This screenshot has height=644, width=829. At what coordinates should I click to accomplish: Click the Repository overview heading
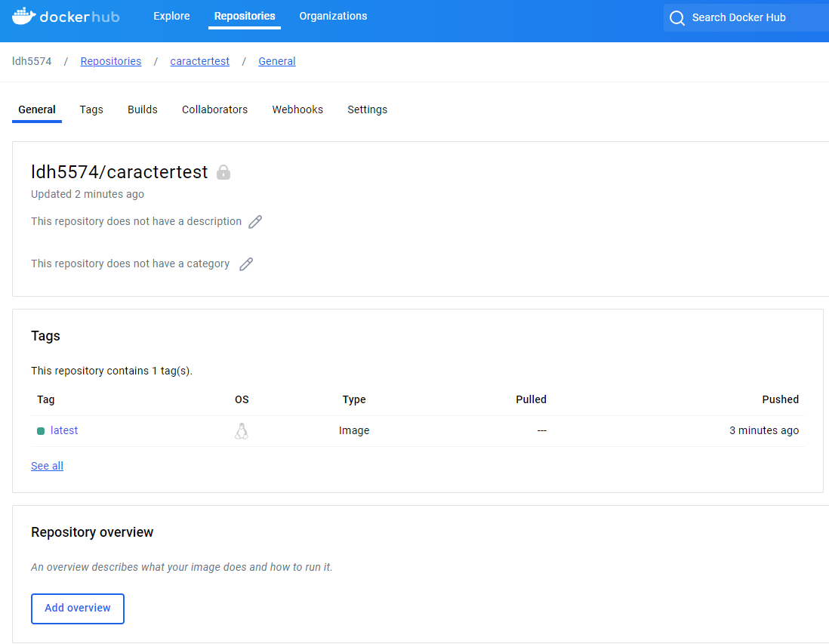[x=92, y=532]
